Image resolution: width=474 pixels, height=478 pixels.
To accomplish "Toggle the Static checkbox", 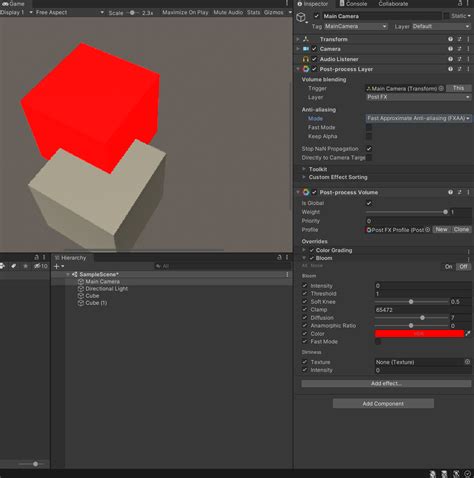I will pyautogui.click(x=446, y=16).
